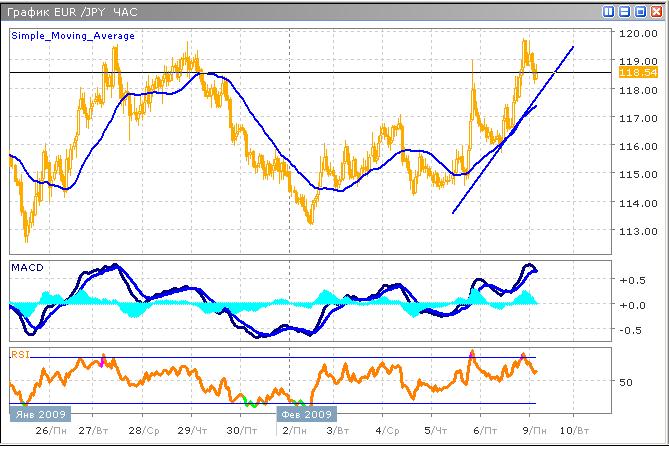Click the MACD indicator label
Image resolution: width=669 pixels, height=452 pixels.
(x=27, y=267)
